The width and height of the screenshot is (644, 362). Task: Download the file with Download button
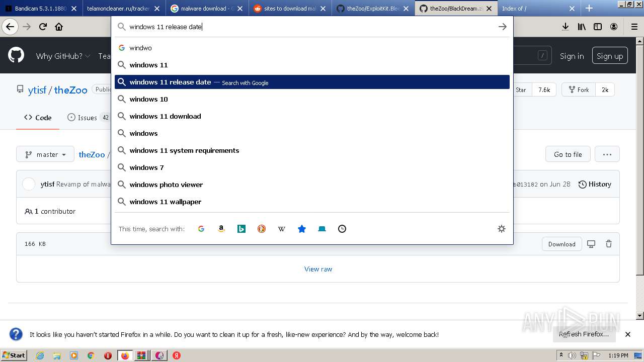click(x=561, y=244)
